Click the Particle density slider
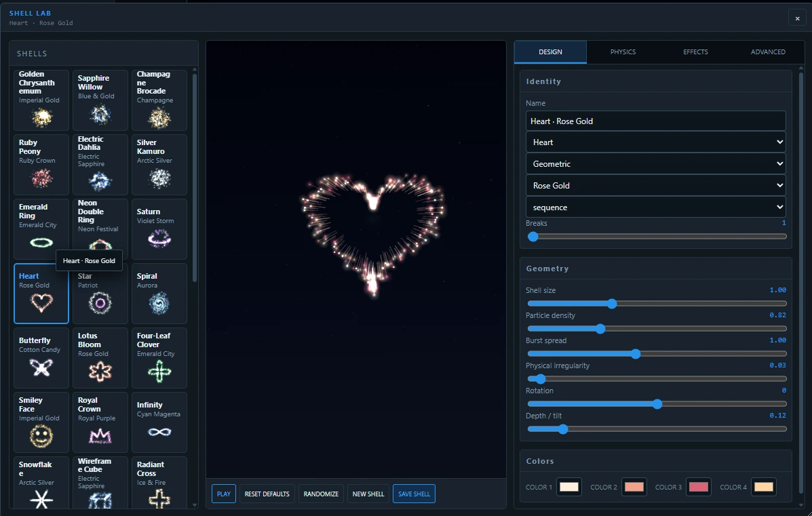Image resolution: width=812 pixels, height=516 pixels. click(657, 329)
